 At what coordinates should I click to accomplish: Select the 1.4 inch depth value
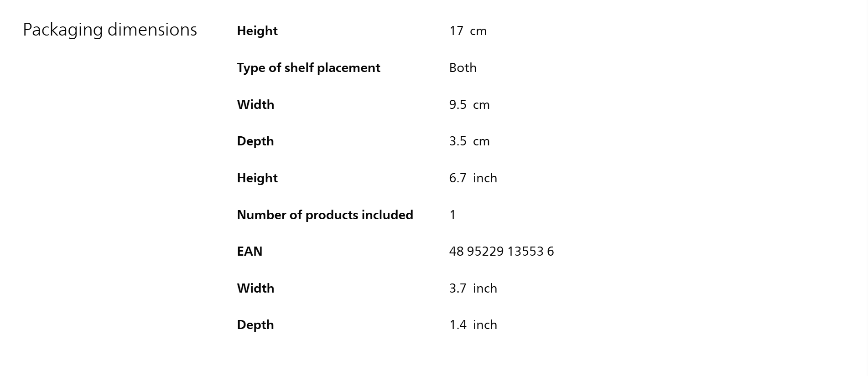[473, 325]
